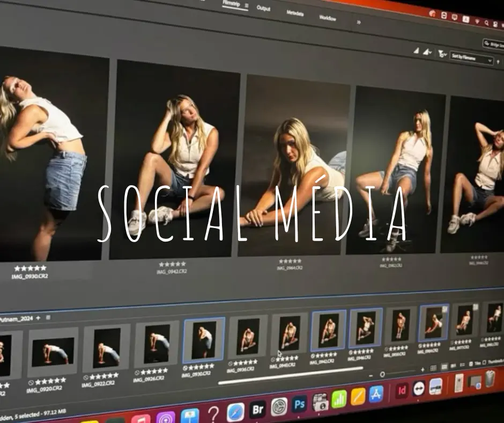
Task: Open System Settings gear in the dock
Action: [x=279, y=406]
